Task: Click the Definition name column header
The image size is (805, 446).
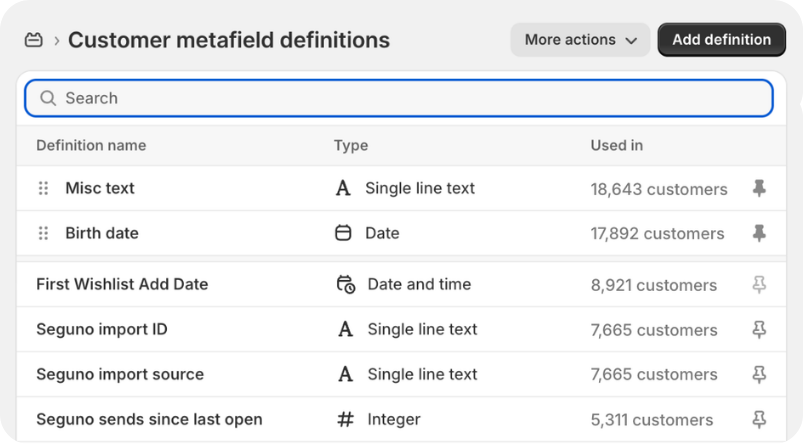Action: point(91,146)
